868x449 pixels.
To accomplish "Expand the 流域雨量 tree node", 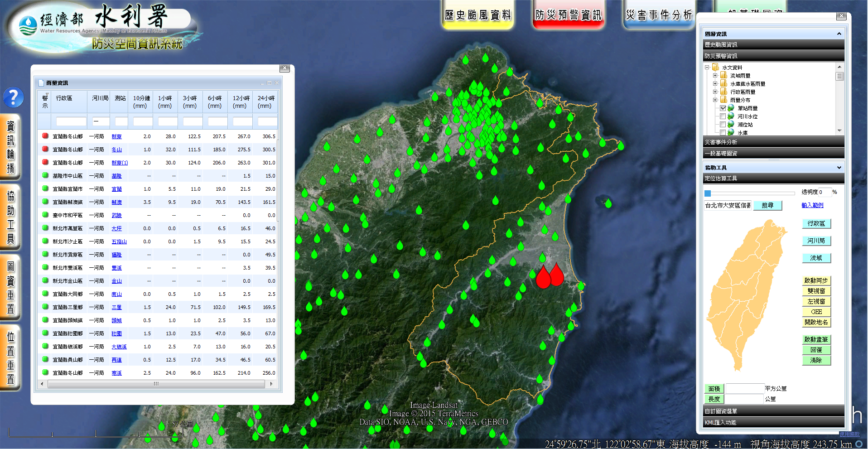I will pyautogui.click(x=715, y=75).
